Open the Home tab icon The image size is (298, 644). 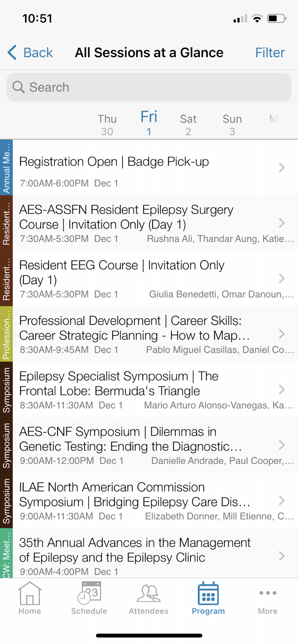coord(30,598)
